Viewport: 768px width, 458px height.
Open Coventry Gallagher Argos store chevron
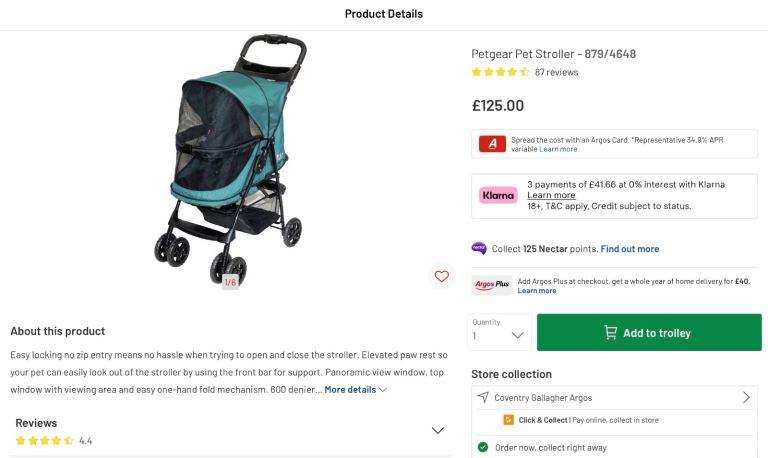point(746,397)
